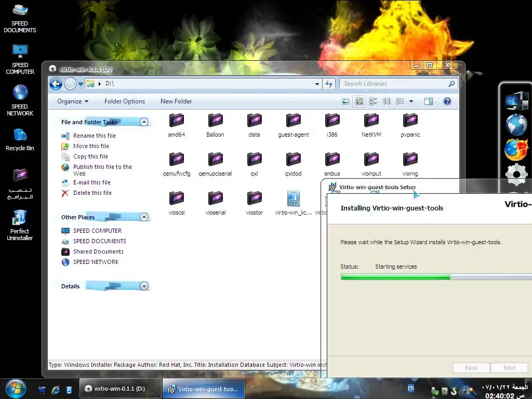532x399 pixels.
Task: Switch to large thumbnail picture view
Action: (x=345, y=101)
